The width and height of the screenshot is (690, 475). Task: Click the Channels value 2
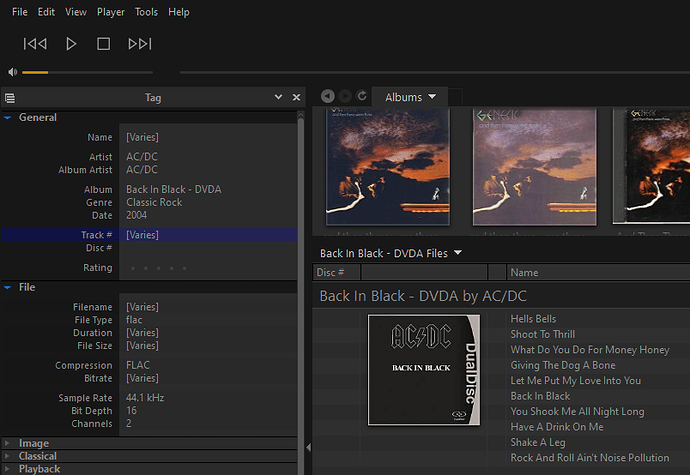point(128,423)
